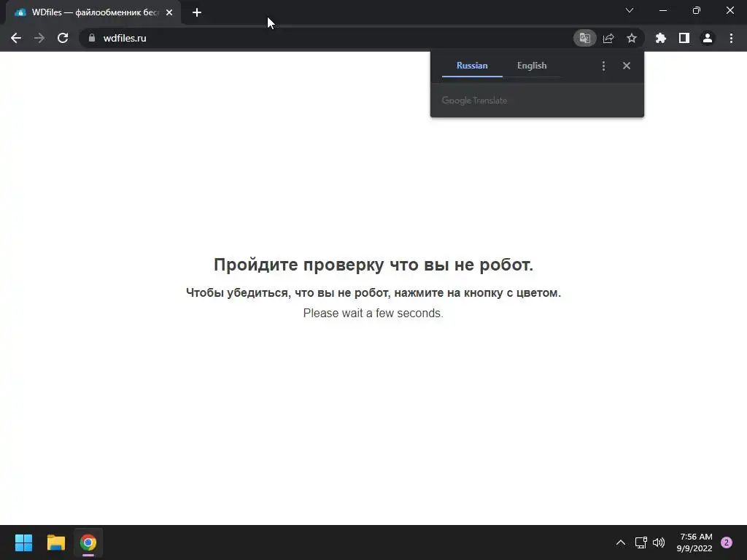Reload the wdfiles.ru page
Viewport: 747px width, 560px height.
pos(63,38)
